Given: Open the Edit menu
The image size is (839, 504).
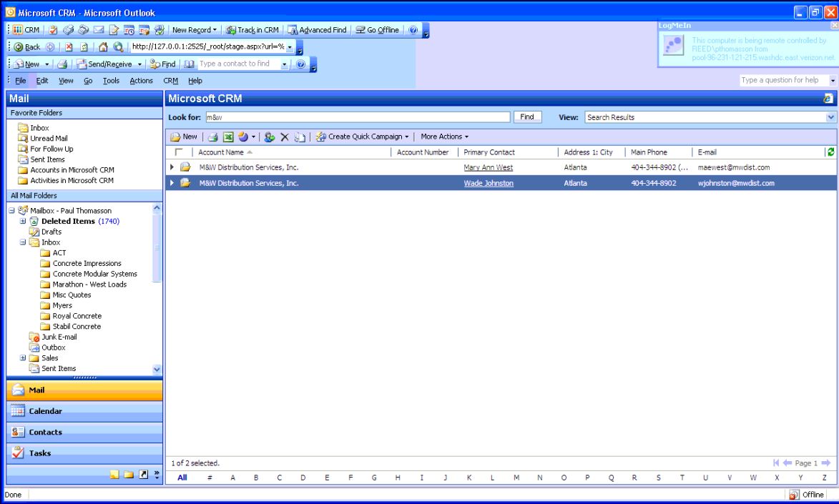Looking at the screenshot, I should tap(42, 81).
